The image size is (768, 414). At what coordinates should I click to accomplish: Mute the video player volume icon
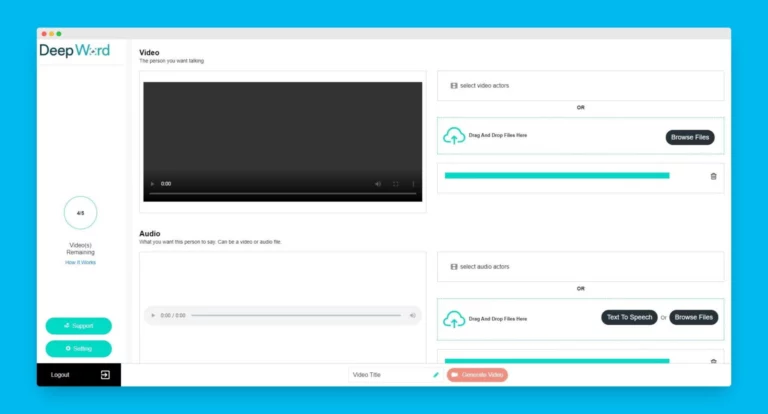378,184
